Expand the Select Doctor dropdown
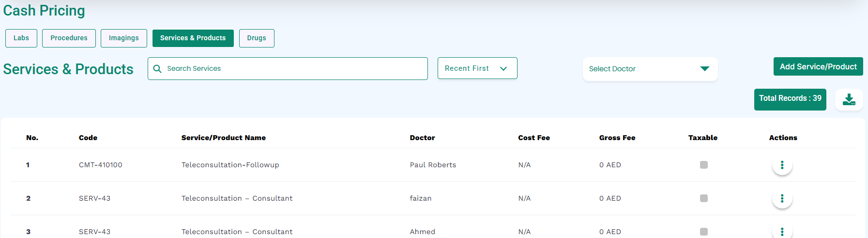The height and width of the screenshot is (238, 868). pyautogui.click(x=650, y=69)
